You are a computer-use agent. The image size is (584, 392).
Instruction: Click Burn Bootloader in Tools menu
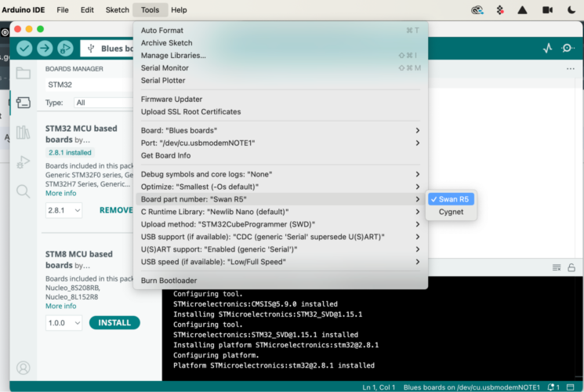169,281
